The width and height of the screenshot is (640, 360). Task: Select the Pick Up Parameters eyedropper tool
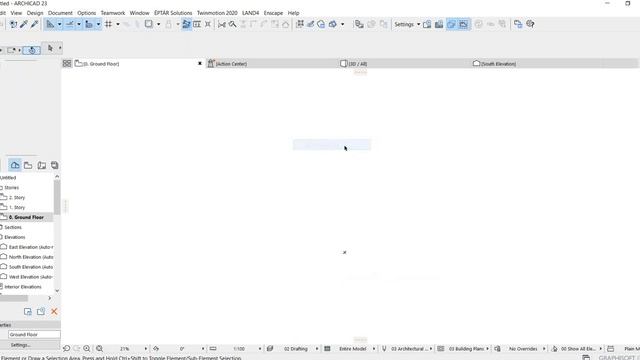click(24, 24)
